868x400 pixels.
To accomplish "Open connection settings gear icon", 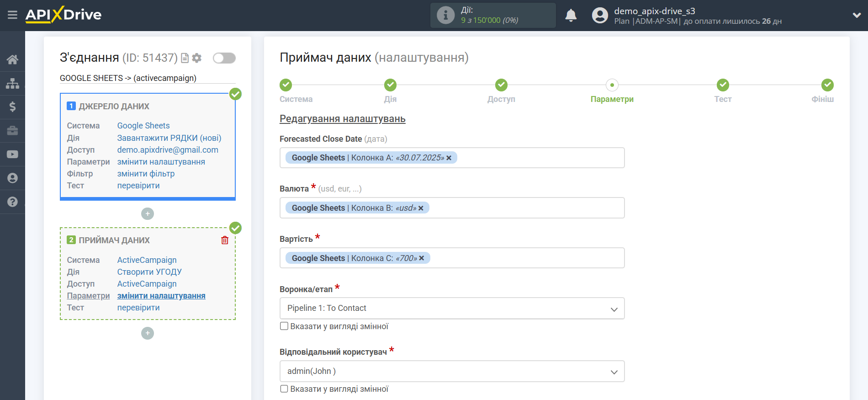I will click(197, 58).
